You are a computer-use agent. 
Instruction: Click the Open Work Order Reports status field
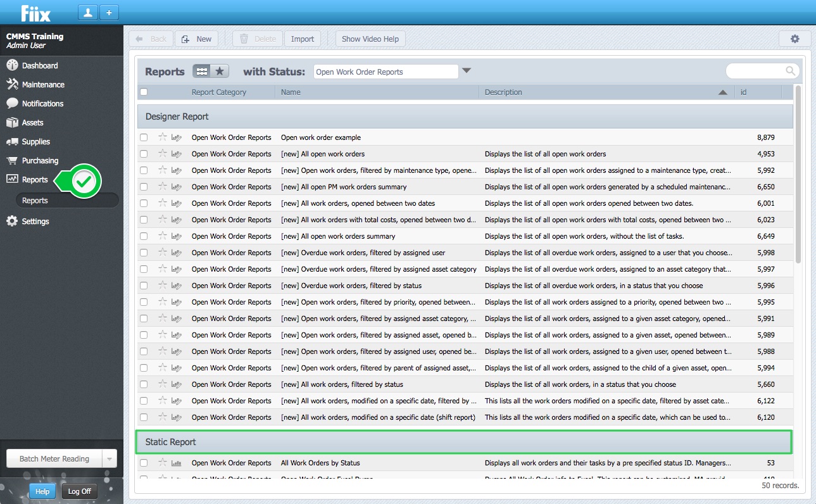[x=386, y=72]
